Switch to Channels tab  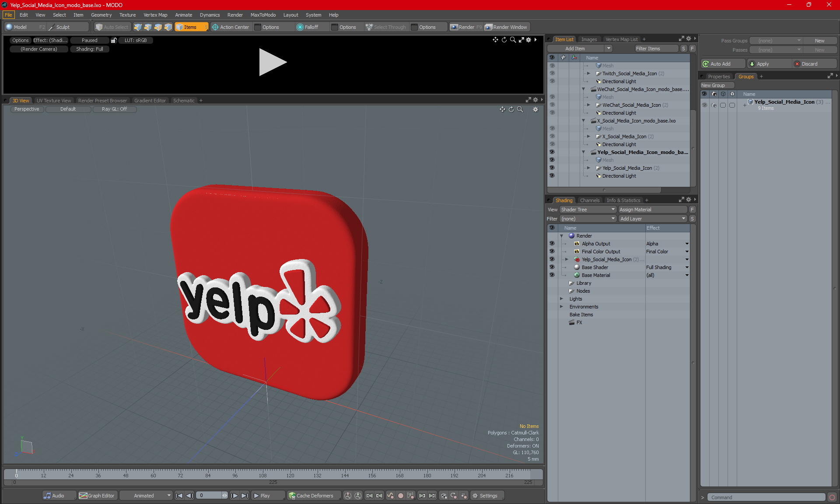[x=590, y=200]
